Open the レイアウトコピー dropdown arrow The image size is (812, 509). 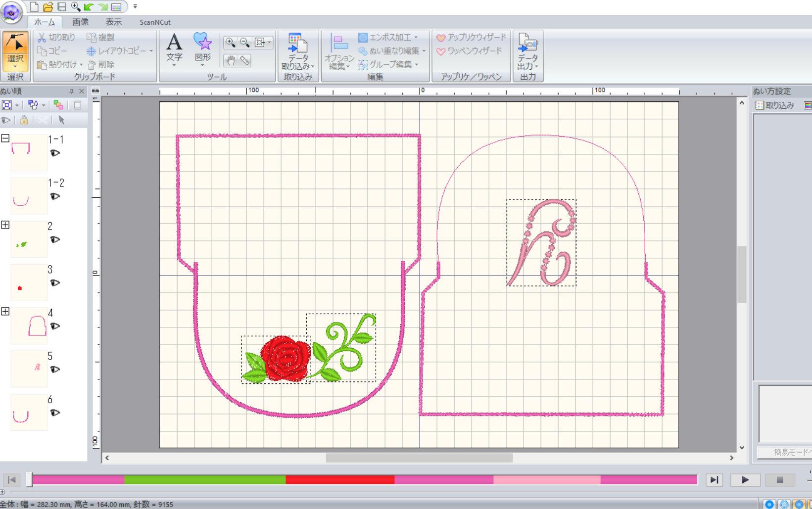(151, 51)
